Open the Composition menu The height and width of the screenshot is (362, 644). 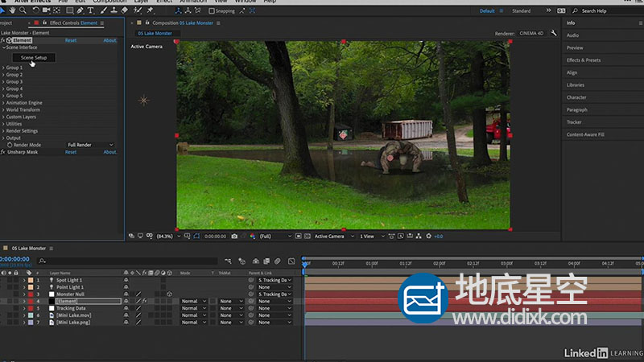(x=109, y=2)
